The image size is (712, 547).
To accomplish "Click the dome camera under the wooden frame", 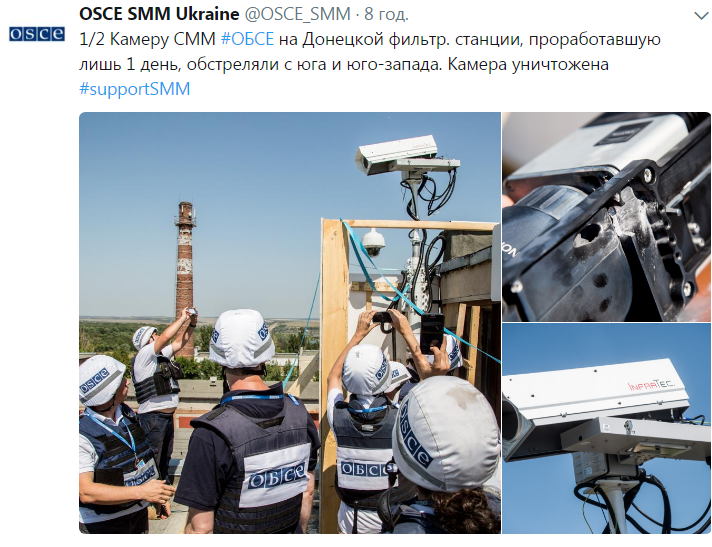I will (373, 242).
